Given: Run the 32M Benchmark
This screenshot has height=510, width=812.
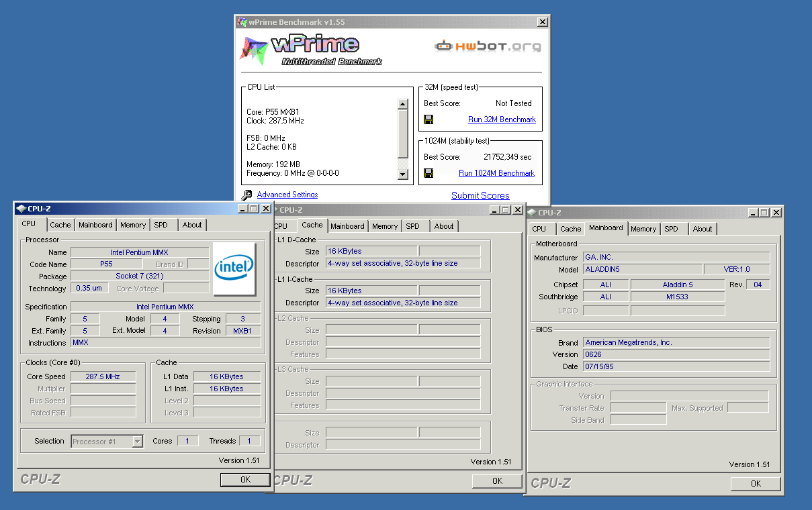Looking at the screenshot, I should (502, 119).
